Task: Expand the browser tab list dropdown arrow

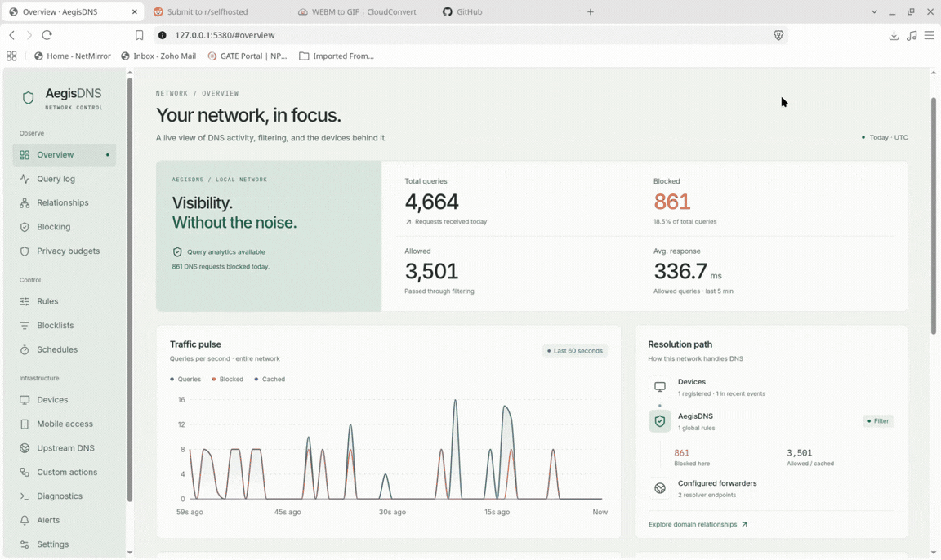Action: click(x=874, y=11)
